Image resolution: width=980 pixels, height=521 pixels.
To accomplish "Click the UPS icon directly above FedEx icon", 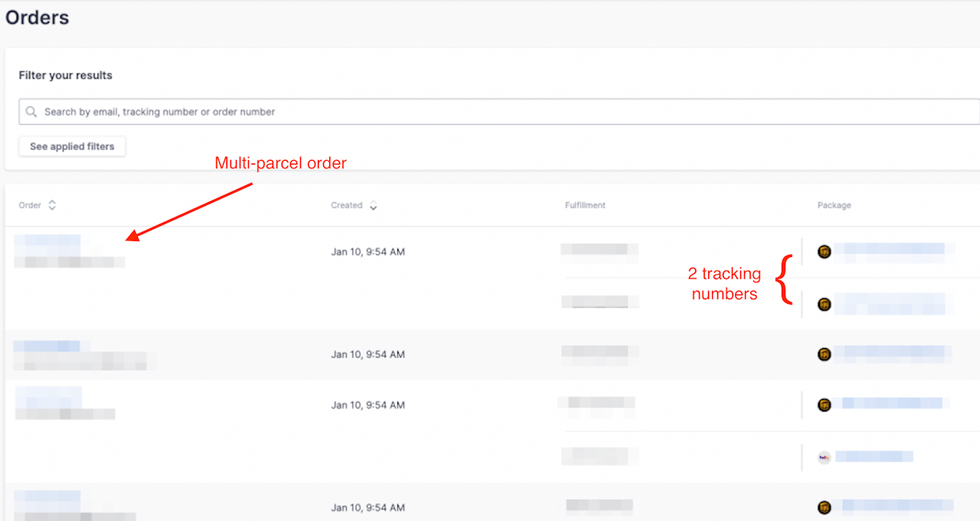I will [x=824, y=405].
